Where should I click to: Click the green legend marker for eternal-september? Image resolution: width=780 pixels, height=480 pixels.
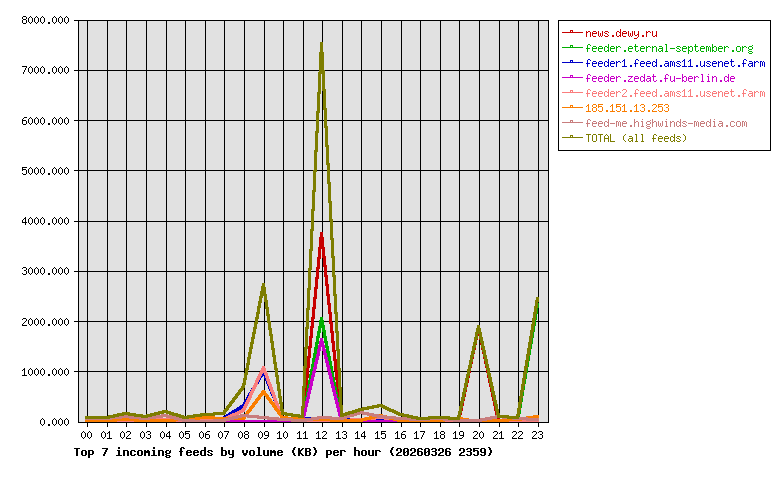pyautogui.click(x=572, y=47)
